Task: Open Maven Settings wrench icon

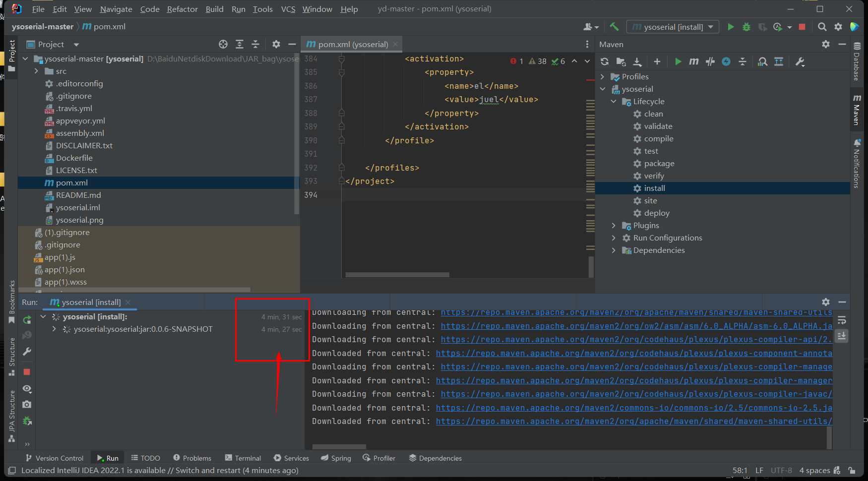Action: [800, 61]
